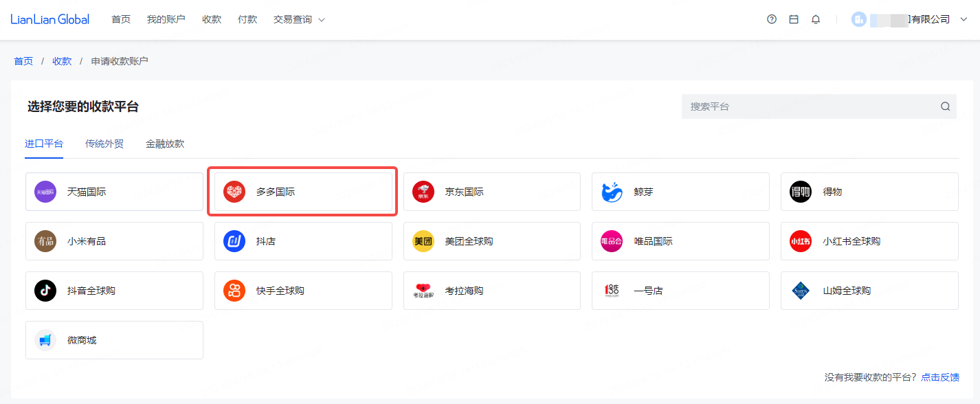Click the calendar icon in top bar
The image size is (980, 404).
pos(794,19)
